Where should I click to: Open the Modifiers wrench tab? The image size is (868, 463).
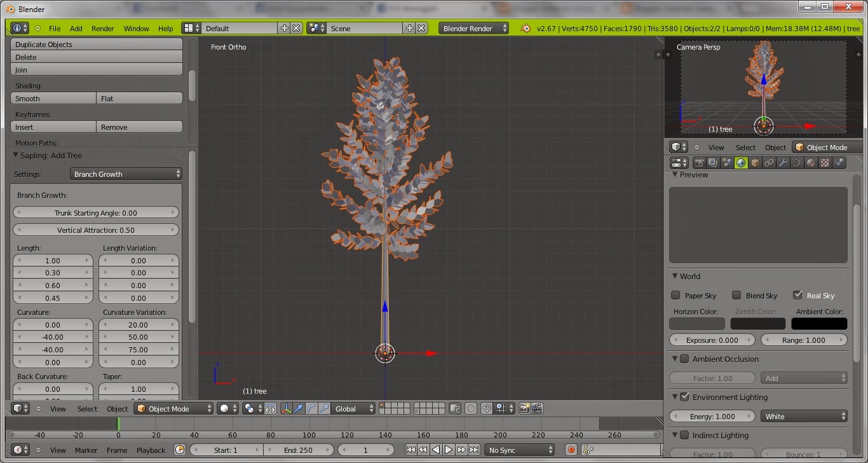(x=783, y=163)
